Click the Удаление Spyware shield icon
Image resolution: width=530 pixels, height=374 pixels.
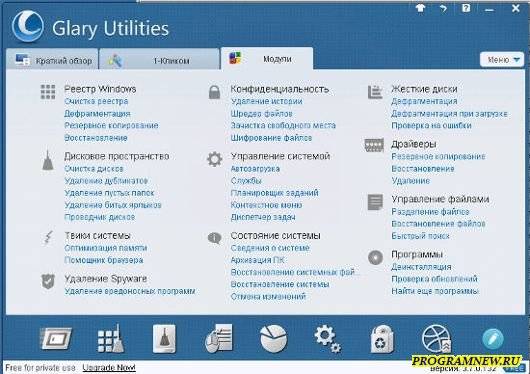(x=48, y=281)
